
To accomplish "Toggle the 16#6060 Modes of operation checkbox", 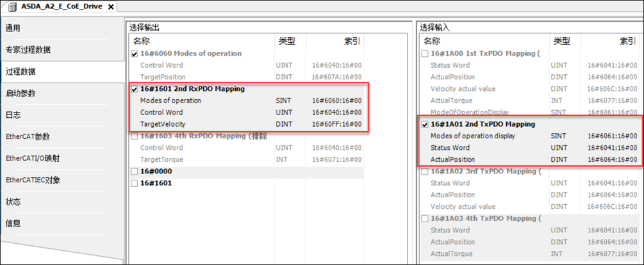I will [134, 53].
